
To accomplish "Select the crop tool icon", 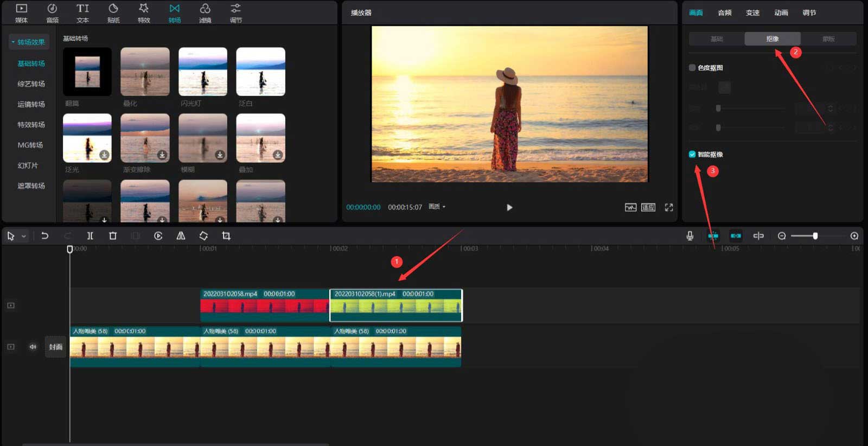I will pos(226,236).
